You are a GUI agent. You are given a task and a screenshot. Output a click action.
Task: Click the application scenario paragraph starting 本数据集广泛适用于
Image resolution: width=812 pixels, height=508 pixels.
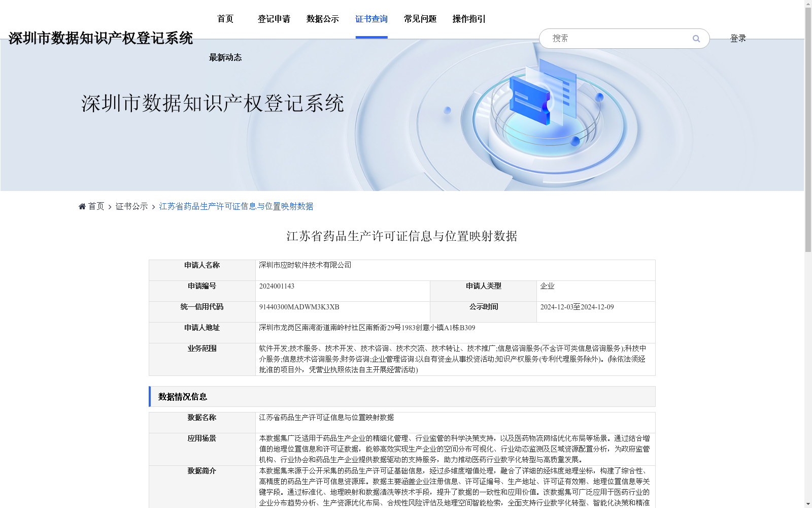click(454, 449)
